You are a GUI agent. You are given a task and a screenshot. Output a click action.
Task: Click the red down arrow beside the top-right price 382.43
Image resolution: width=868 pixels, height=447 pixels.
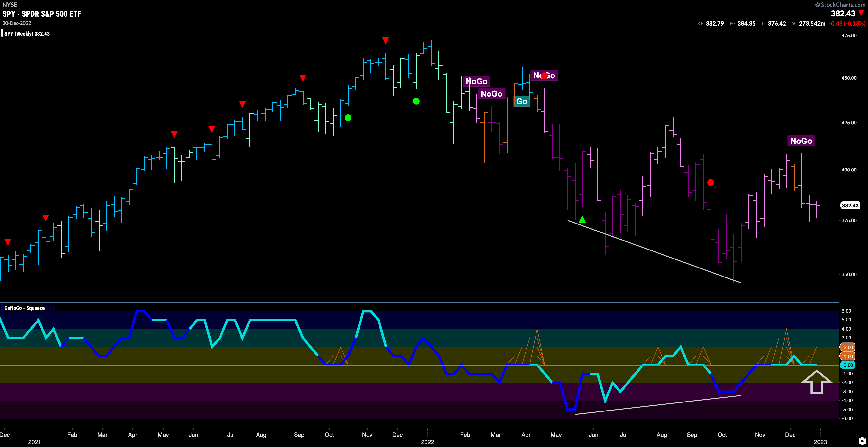(861, 13)
